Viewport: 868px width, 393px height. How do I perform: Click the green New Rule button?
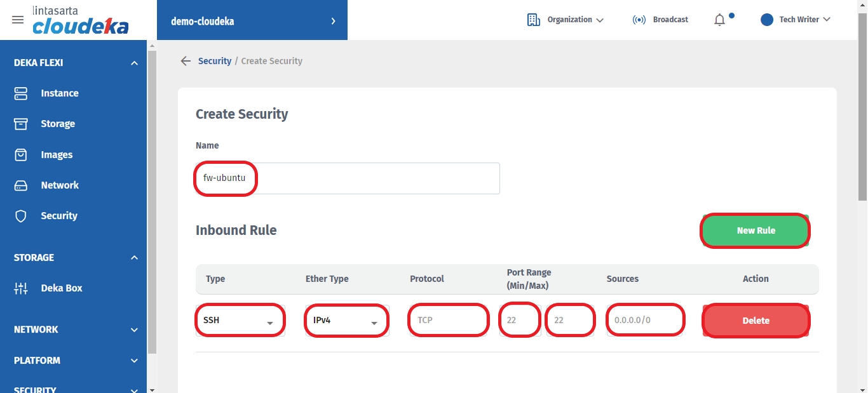tap(756, 230)
